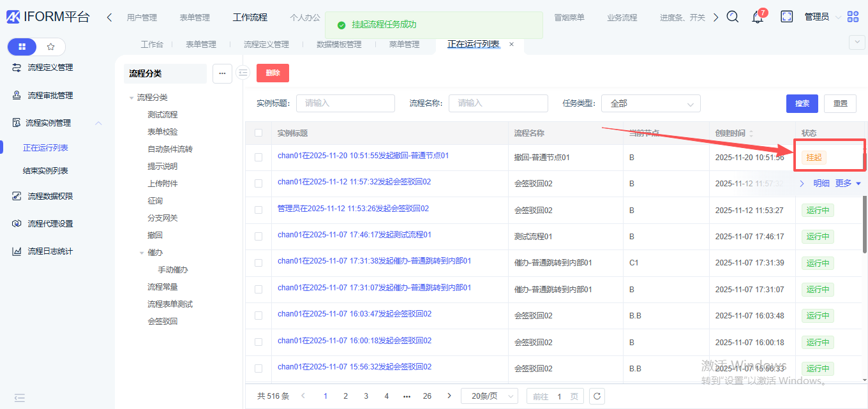This screenshot has width=868, height=409.
Task: Click the blue 搜索 button
Action: (x=802, y=103)
